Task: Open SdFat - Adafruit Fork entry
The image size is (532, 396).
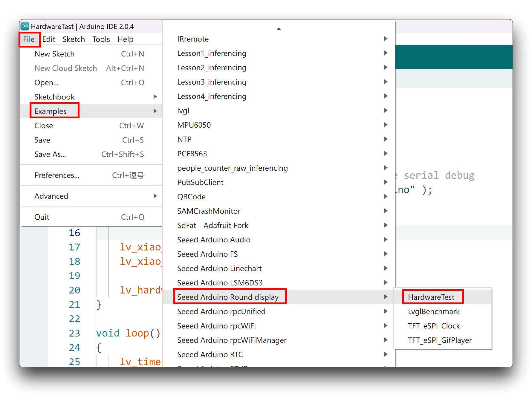Action: pyautogui.click(x=279, y=225)
